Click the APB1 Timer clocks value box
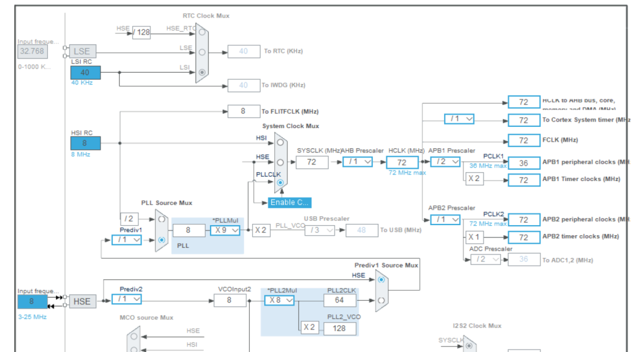Viewport: 644px width, 352px height. pos(524,180)
